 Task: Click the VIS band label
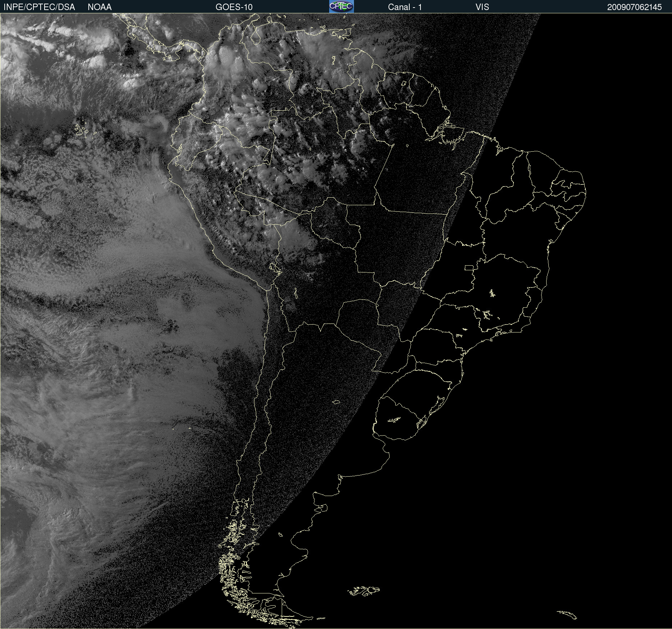coord(482,7)
